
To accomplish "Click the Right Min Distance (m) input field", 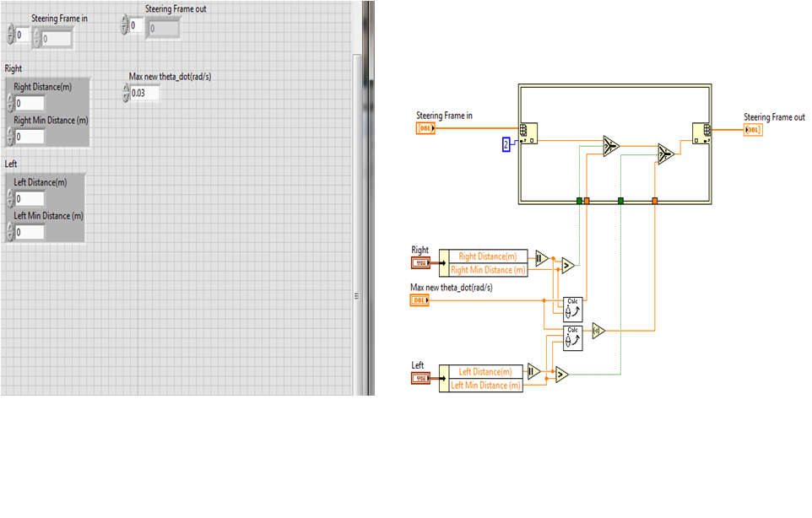I will [30, 137].
